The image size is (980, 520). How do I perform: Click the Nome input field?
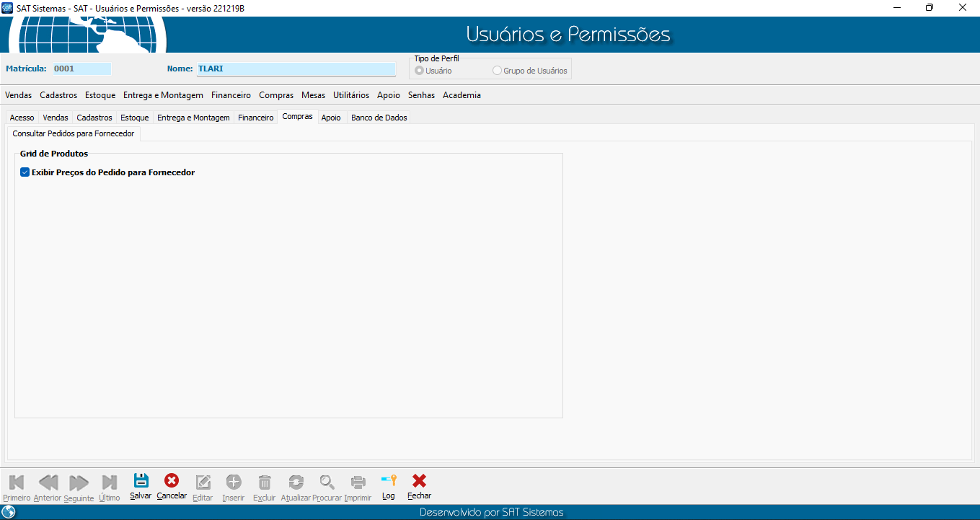pos(296,69)
